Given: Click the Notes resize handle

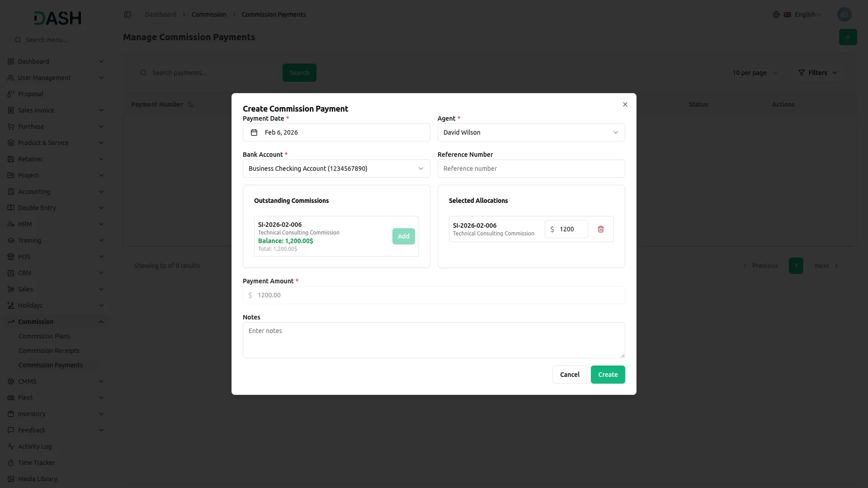Looking at the screenshot, I should click(623, 356).
